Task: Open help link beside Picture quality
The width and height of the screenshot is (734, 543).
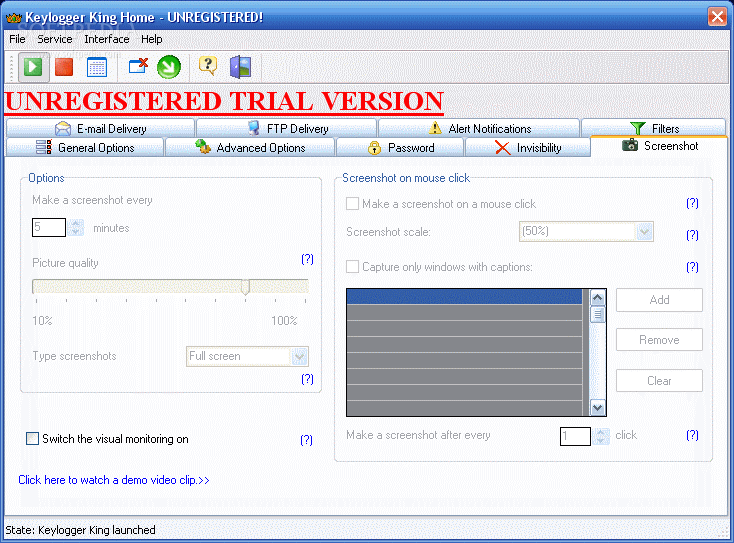Action: pos(307,259)
